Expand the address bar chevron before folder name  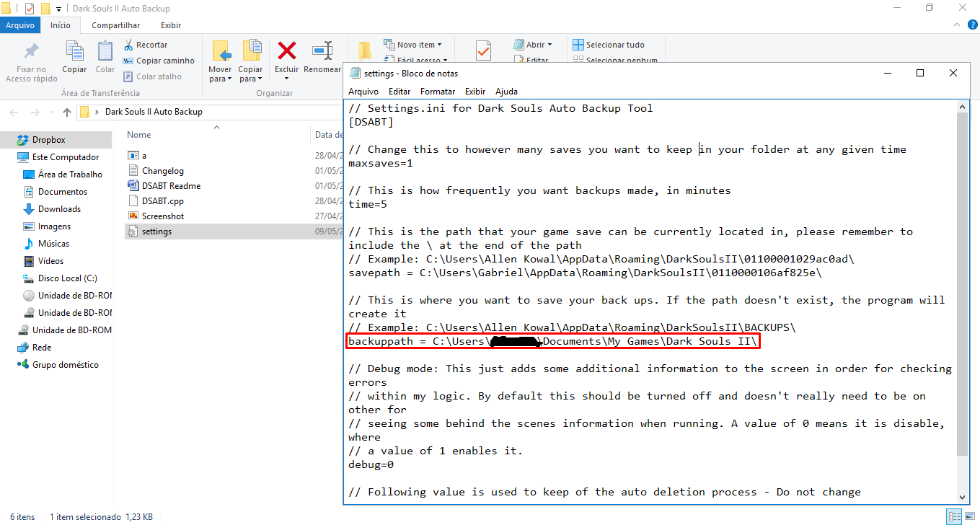97,112
